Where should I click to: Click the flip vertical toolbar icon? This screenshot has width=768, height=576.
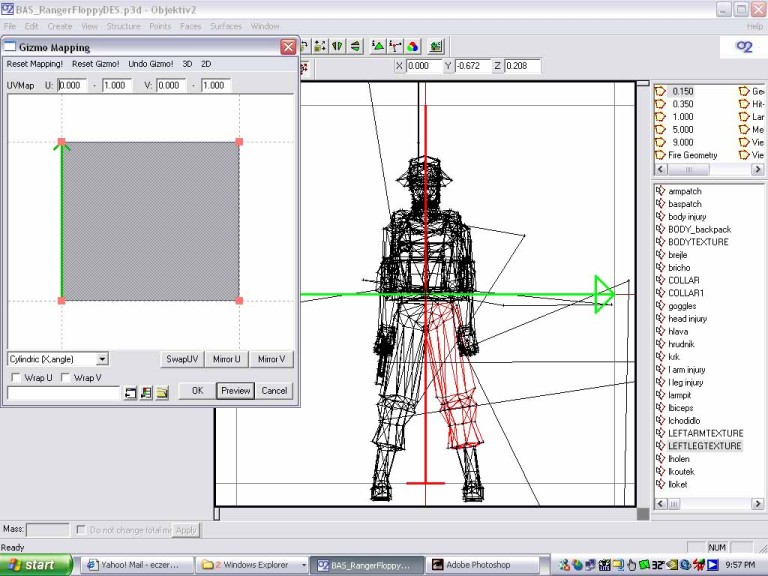(x=355, y=46)
